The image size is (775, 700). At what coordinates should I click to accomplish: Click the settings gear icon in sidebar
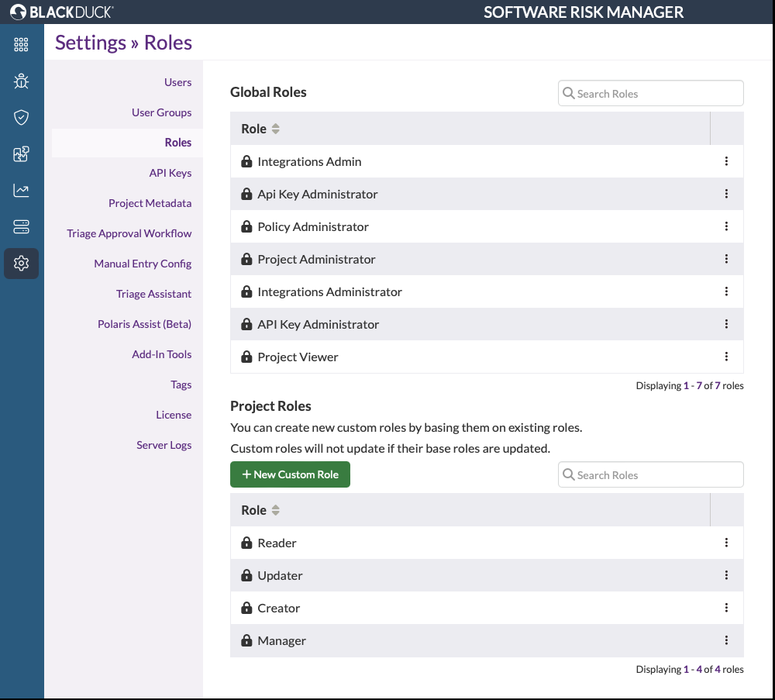[x=21, y=264]
